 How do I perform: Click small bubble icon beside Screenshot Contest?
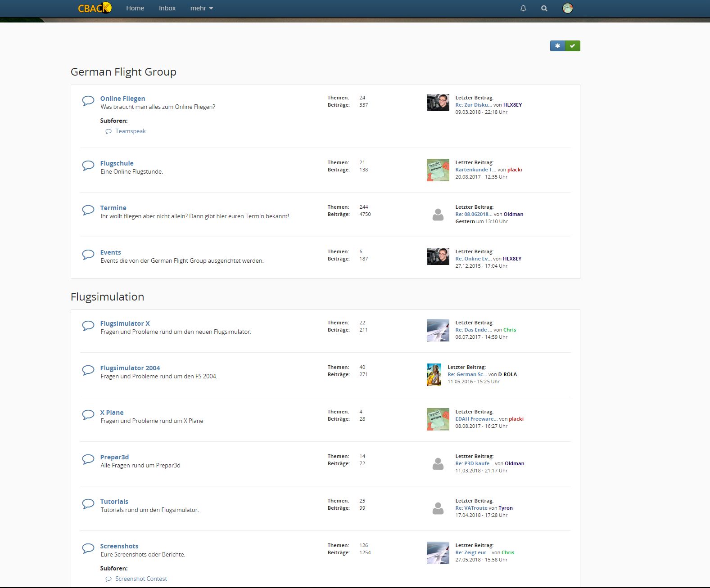109,579
